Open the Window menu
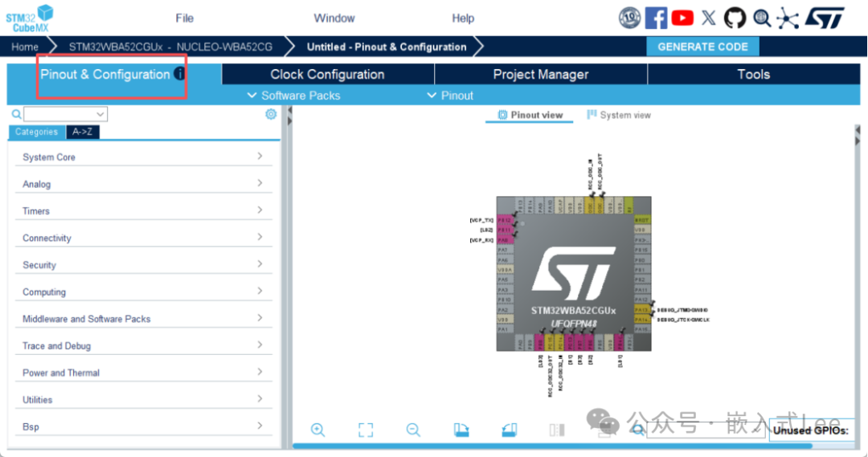This screenshot has width=868, height=457. (334, 18)
